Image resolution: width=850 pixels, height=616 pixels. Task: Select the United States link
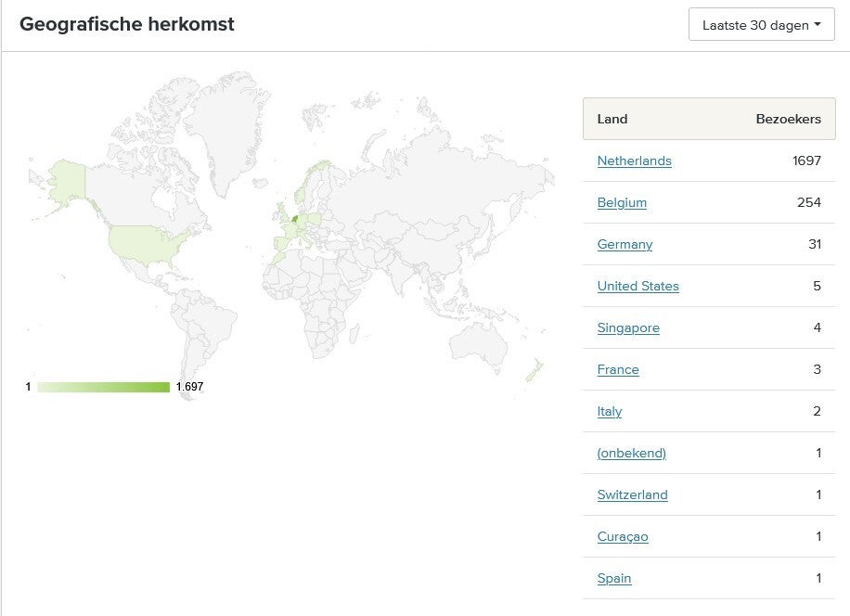[637, 286]
